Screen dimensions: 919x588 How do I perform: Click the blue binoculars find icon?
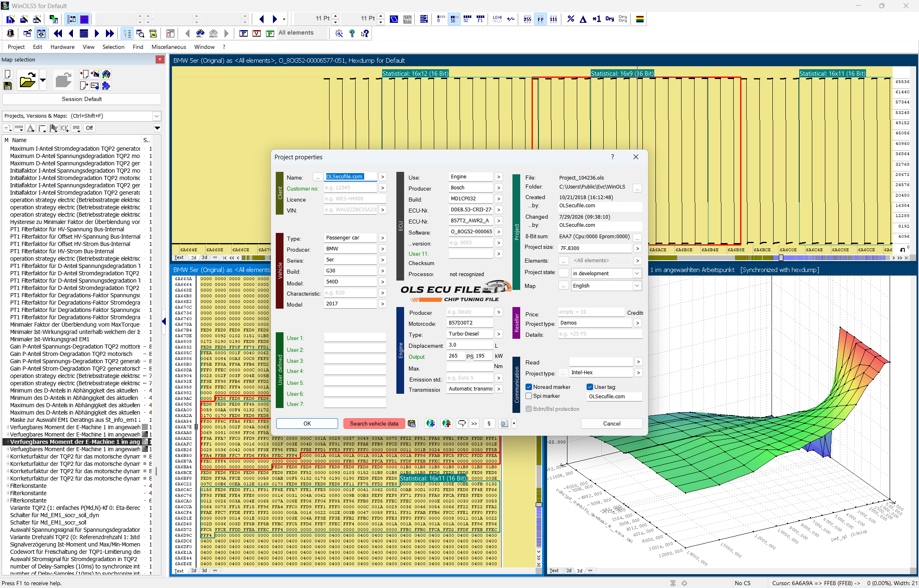coord(200,33)
